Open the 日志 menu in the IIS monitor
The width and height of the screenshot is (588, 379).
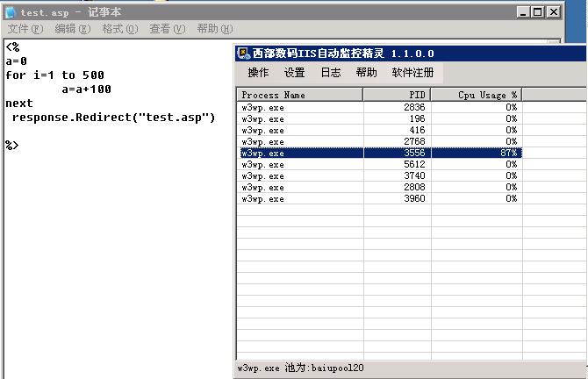click(330, 73)
